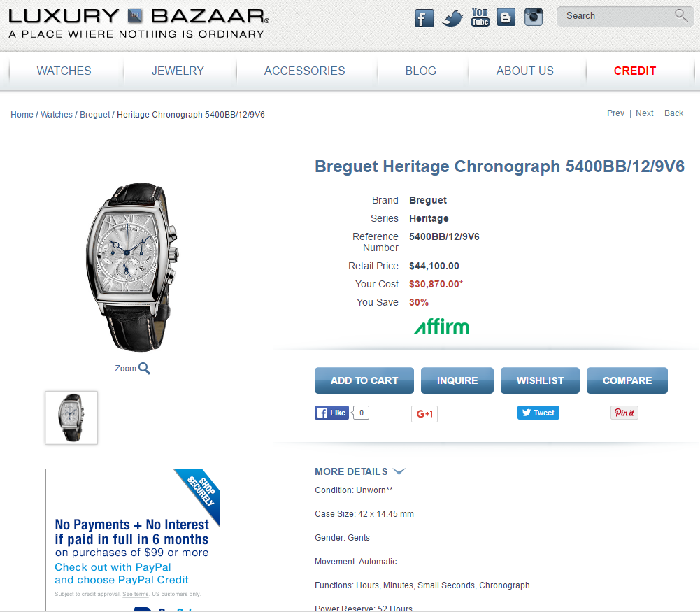Click the Pin it button
Viewport: 700px width, 612px height.
(x=624, y=413)
